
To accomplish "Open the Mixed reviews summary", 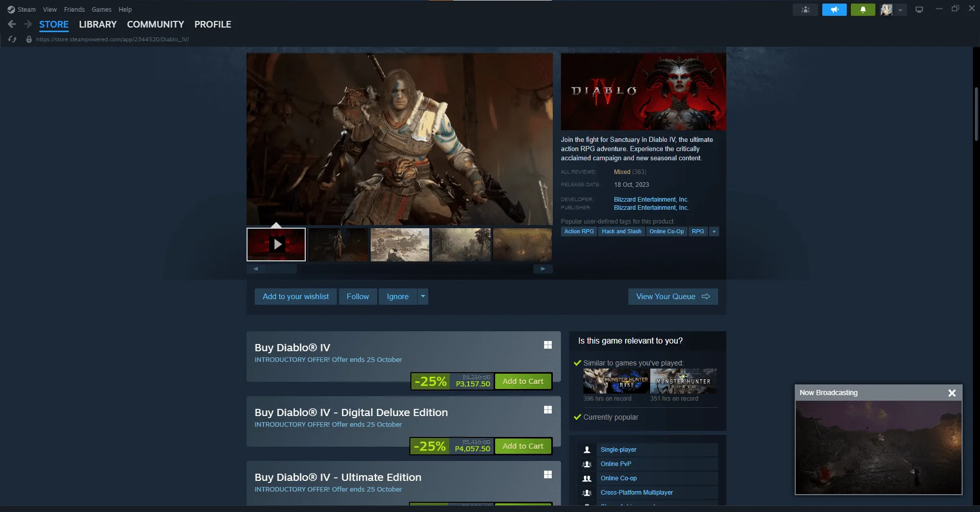I will click(622, 172).
